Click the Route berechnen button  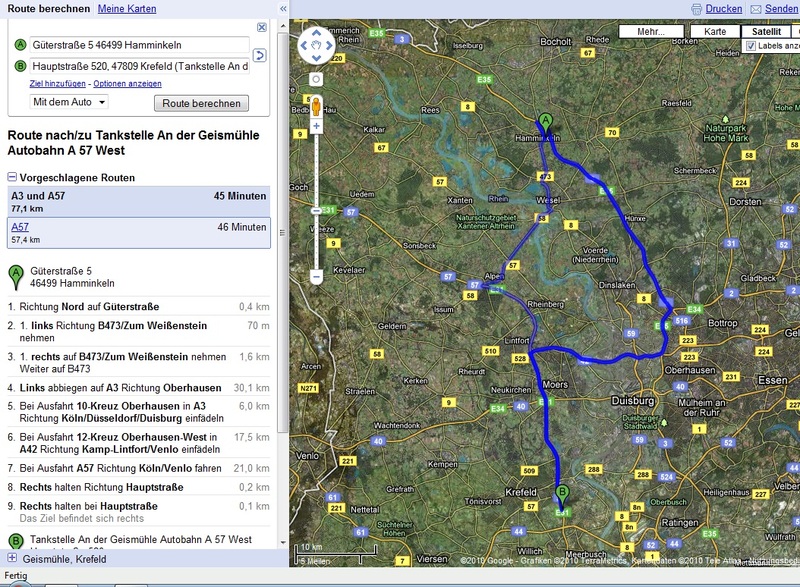(201, 103)
